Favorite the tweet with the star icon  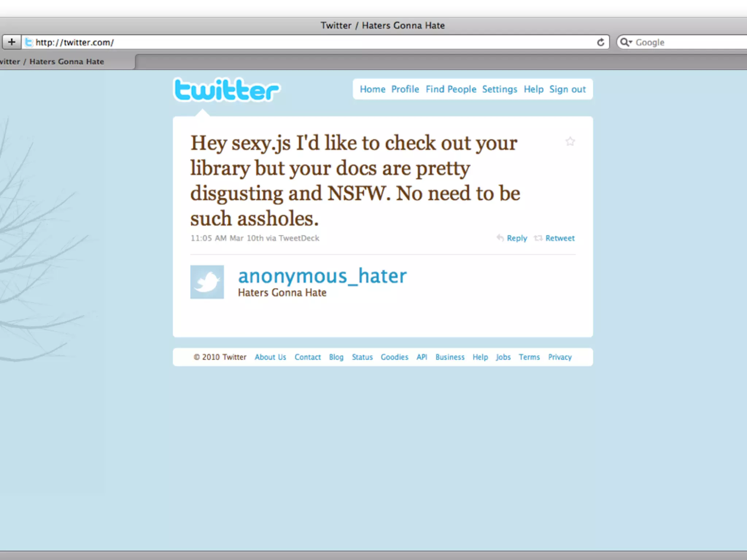570,141
